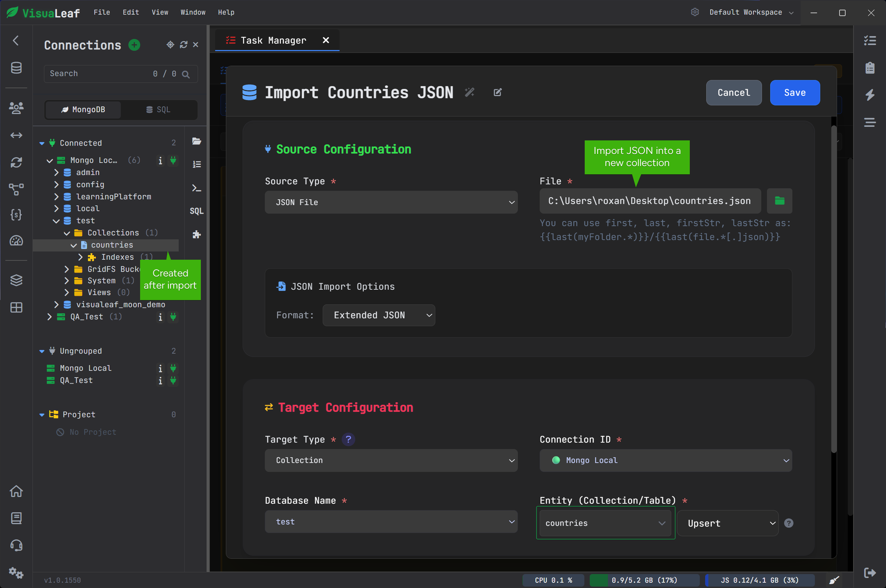Close the Task Manager tab
The width and height of the screenshot is (886, 588).
[326, 40]
